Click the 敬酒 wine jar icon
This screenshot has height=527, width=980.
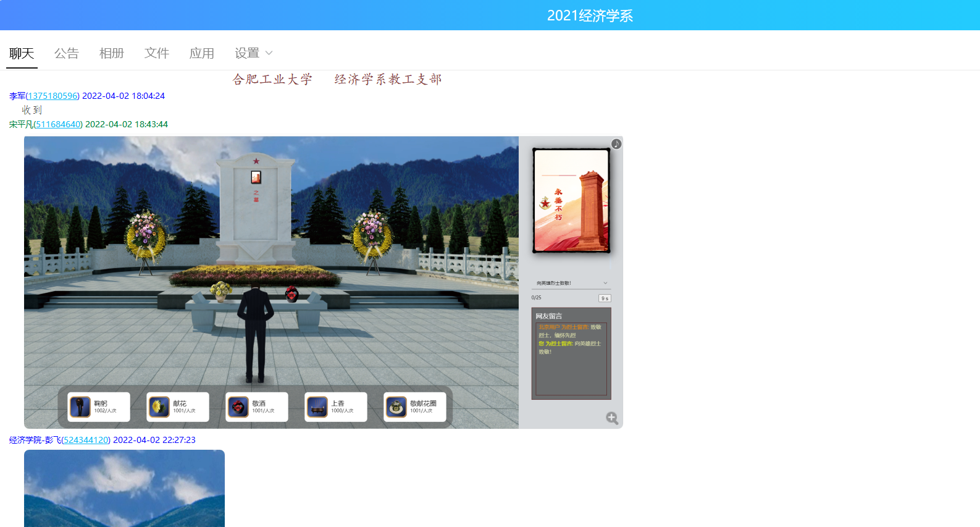click(x=238, y=407)
